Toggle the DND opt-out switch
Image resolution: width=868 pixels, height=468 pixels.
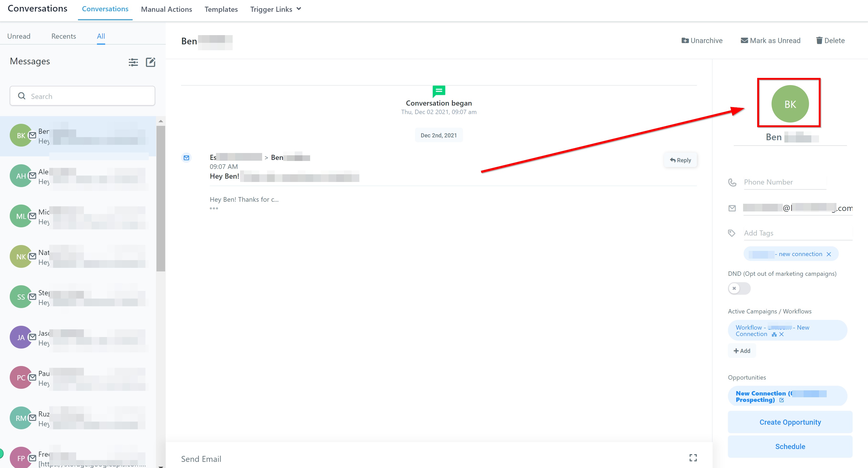pos(739,289)
